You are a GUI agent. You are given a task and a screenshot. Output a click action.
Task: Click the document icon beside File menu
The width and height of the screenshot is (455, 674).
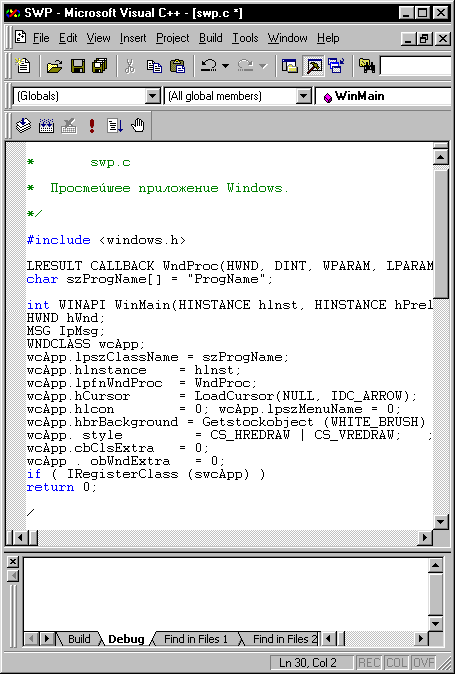(x=20, y=37)
